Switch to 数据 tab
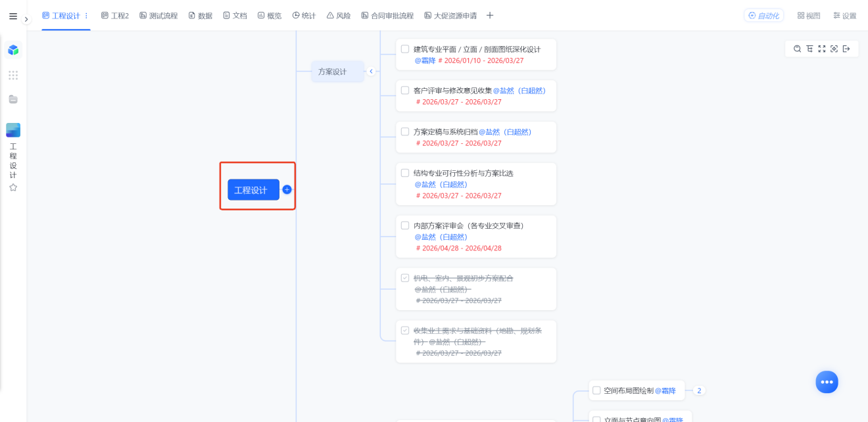The height and width of the screenshot is (422, 868). (x=201, y=16)
